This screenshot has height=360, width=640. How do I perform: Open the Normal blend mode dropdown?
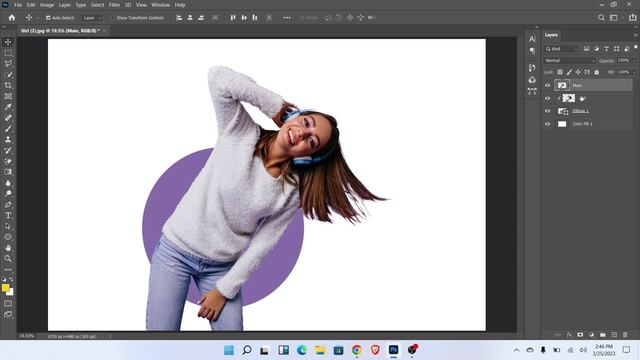(x=570, y=60)
